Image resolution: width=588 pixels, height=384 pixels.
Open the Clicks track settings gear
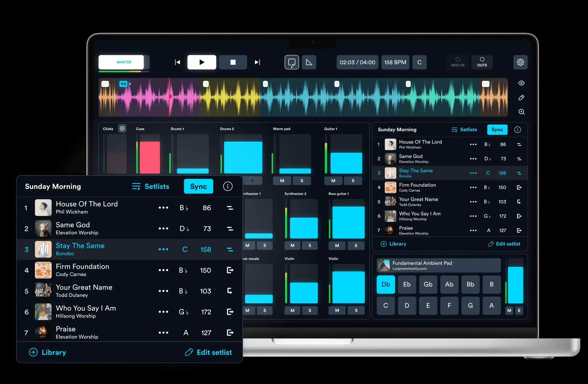(x=122, y=128)
